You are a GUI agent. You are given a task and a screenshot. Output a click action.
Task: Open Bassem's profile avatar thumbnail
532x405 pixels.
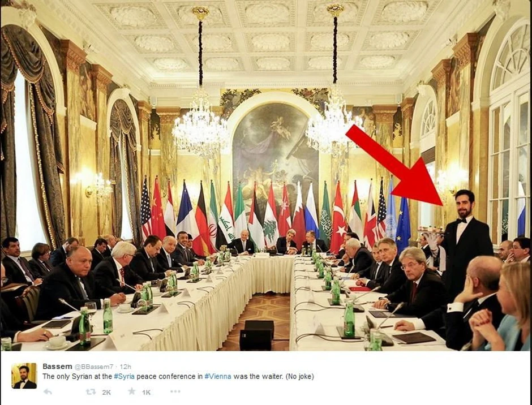coord(24,376)
